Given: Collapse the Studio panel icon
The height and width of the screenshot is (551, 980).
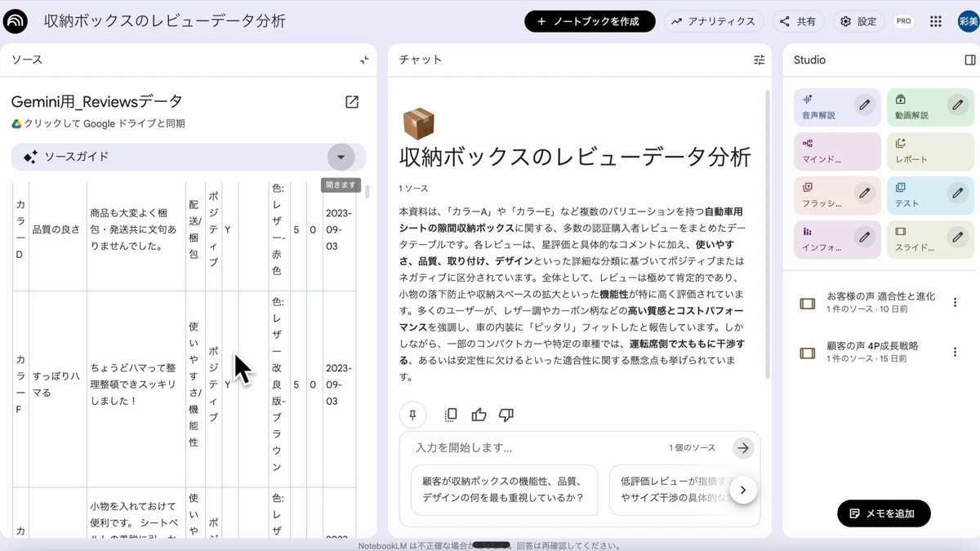Looking at the screenshot, I should click(x=970, y=60).
